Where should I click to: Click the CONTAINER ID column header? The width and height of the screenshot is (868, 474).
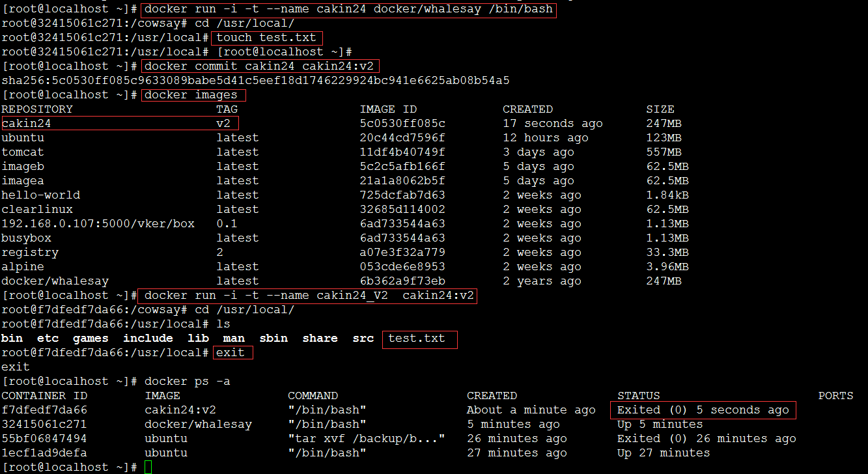[x=44, y=396]
